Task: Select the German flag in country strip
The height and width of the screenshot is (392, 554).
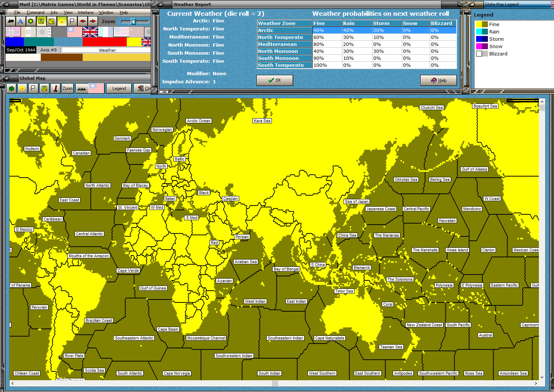Action: [x=13, y=32]
